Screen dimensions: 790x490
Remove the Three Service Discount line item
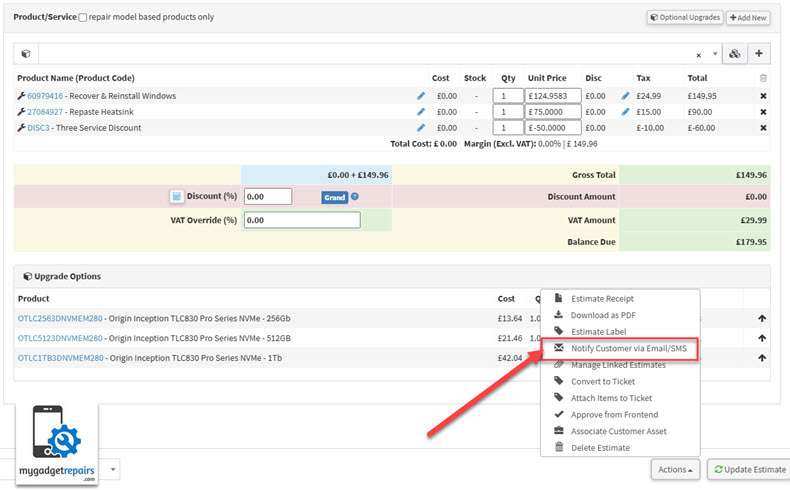click(x=763, y=128)
